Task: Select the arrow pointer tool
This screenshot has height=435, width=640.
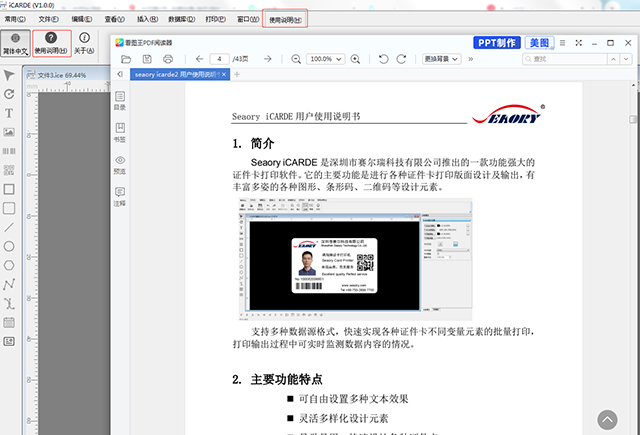Action: click(9, 75)
